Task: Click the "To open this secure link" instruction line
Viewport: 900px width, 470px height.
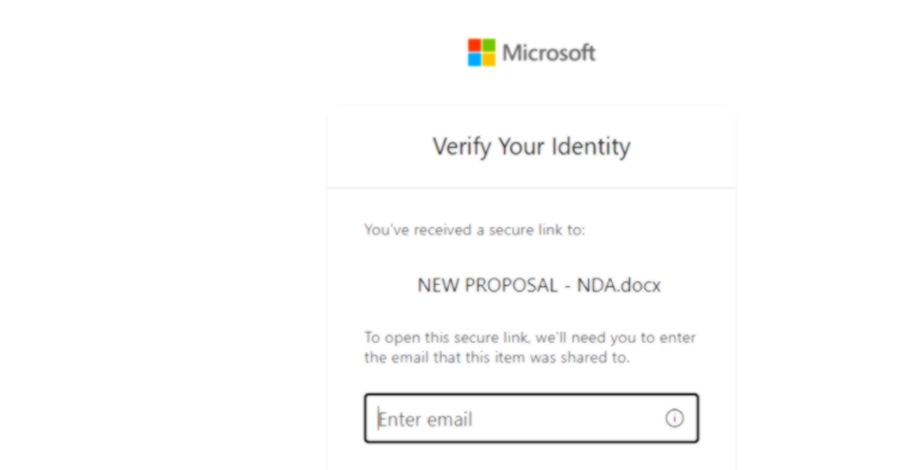Action: (530, 337)
